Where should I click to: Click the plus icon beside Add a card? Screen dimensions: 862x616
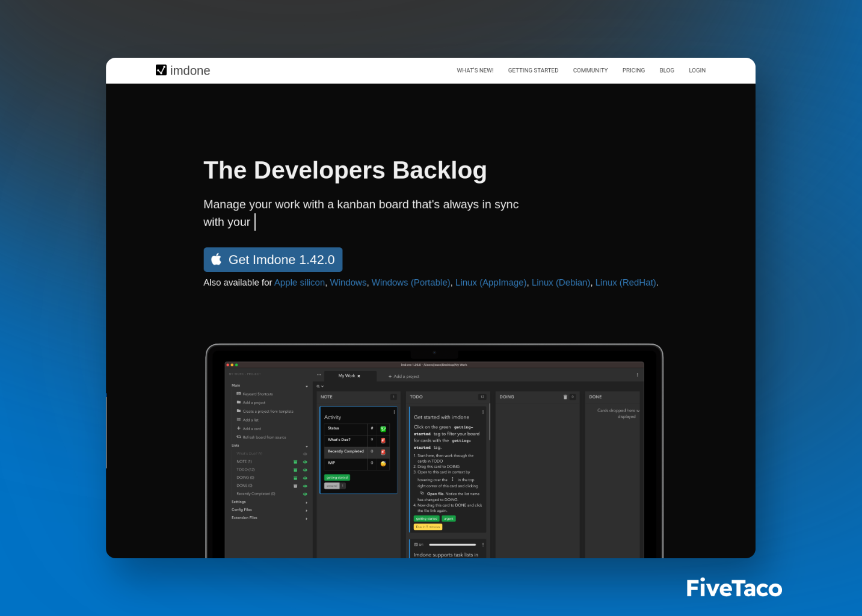(x=239, y=428)
